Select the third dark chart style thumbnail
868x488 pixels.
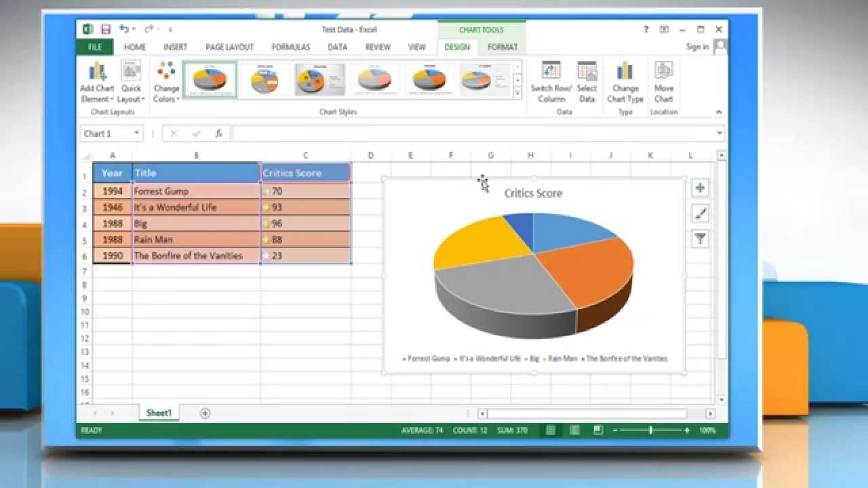coord(320,79)
